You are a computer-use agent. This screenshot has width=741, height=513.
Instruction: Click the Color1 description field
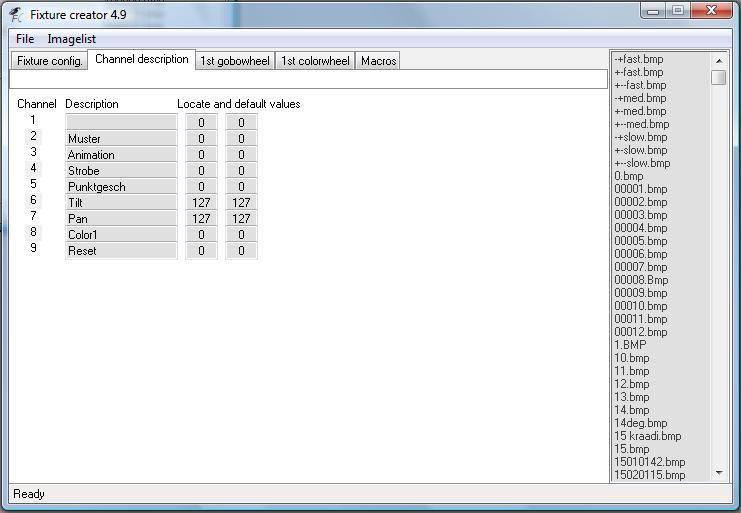pyautogui.click(x=121, y=235)
